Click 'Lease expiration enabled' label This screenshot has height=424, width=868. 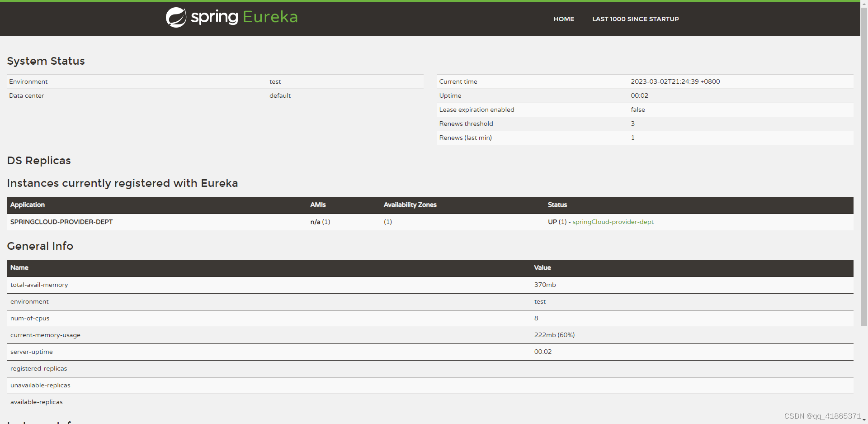click(x=476, y=110)
